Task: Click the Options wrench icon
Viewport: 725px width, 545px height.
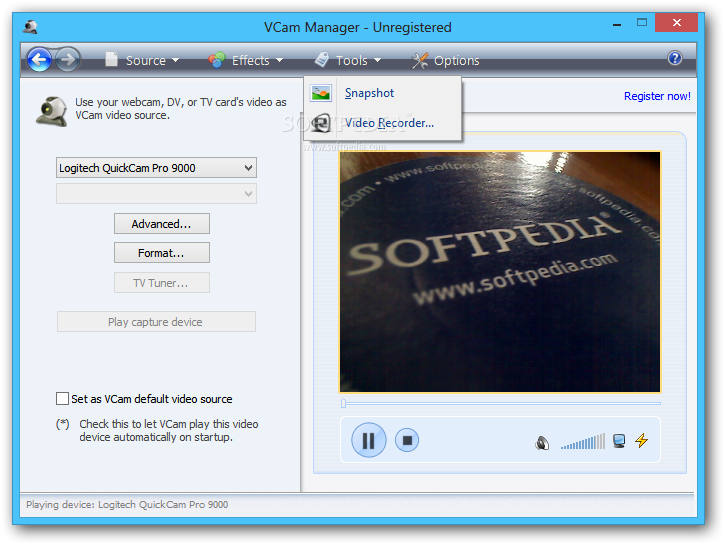Action: [420, 60]
